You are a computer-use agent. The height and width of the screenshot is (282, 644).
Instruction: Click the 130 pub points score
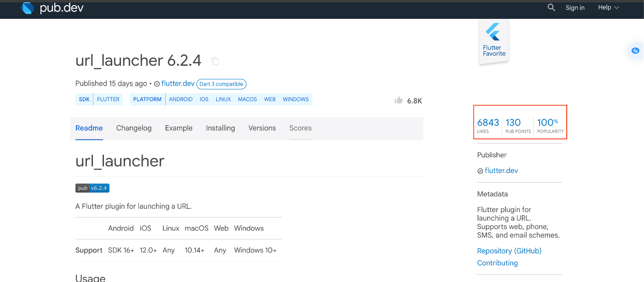518,125
